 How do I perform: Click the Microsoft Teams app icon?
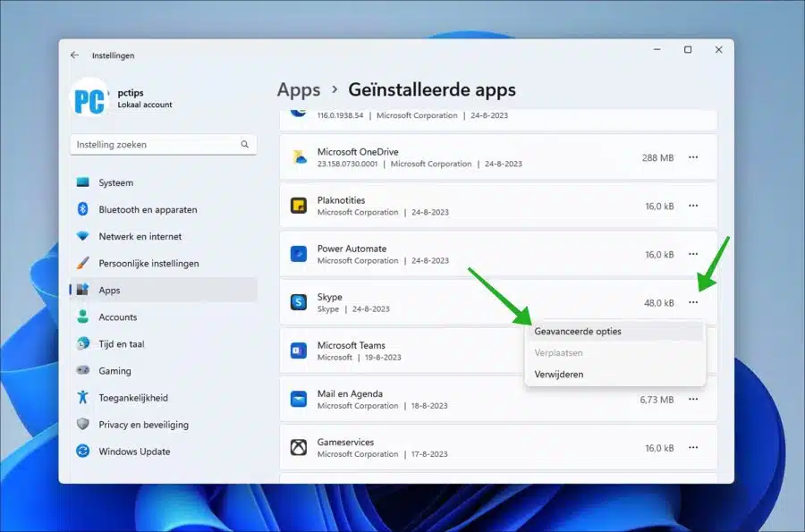299,350
